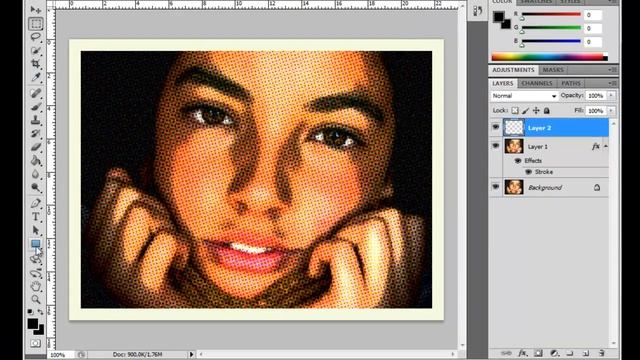Create a new layer

586,353
